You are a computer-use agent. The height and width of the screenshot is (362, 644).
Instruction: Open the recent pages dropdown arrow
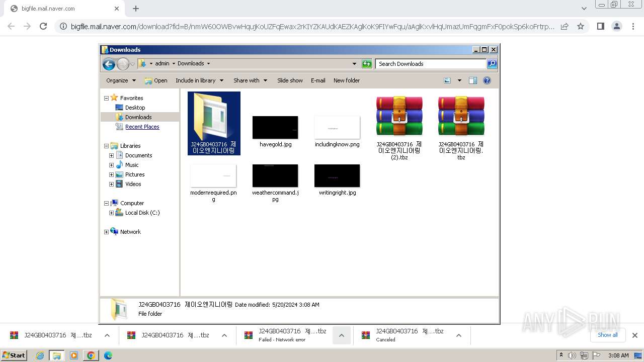(x=133, y=64)
